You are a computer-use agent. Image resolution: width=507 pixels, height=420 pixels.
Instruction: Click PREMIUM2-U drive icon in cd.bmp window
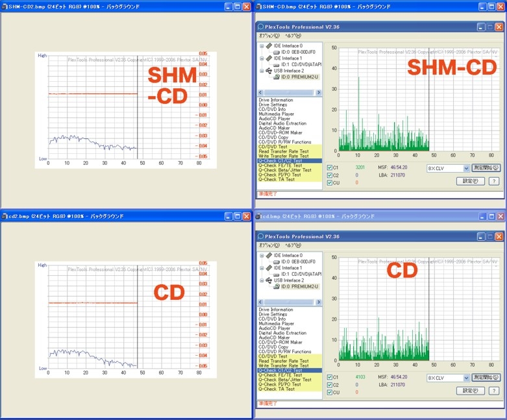[x=276, y=286]
